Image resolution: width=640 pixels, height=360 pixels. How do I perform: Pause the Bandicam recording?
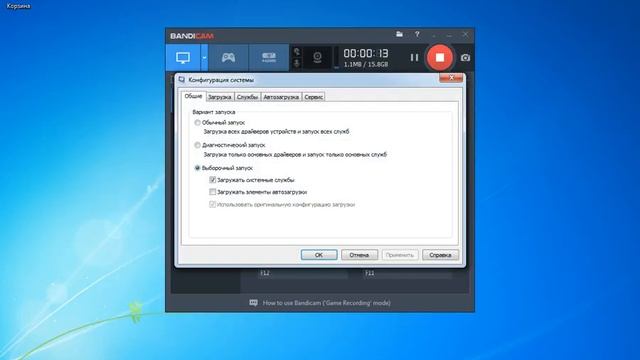414,58
